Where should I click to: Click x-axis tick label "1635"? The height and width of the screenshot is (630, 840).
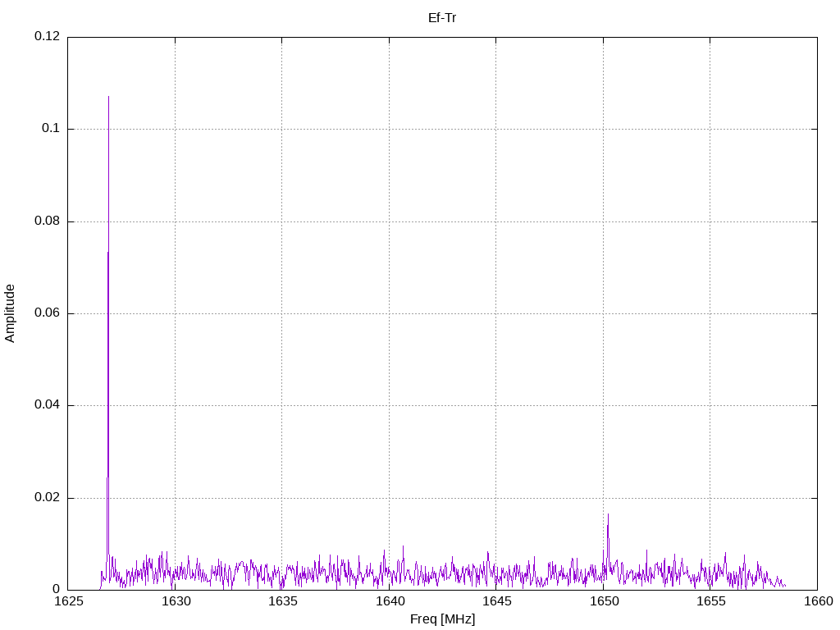283,601
